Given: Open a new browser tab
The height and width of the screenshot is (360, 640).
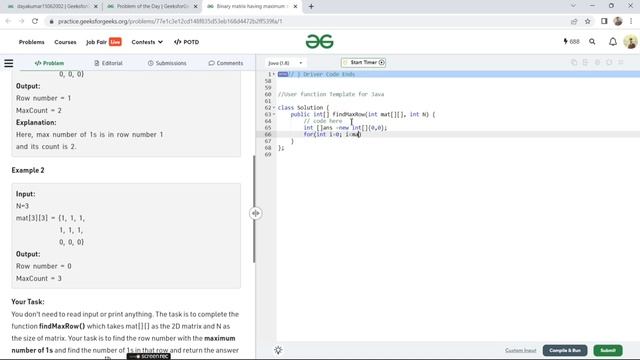Looking at the screenshot, I should pos(311,7).
